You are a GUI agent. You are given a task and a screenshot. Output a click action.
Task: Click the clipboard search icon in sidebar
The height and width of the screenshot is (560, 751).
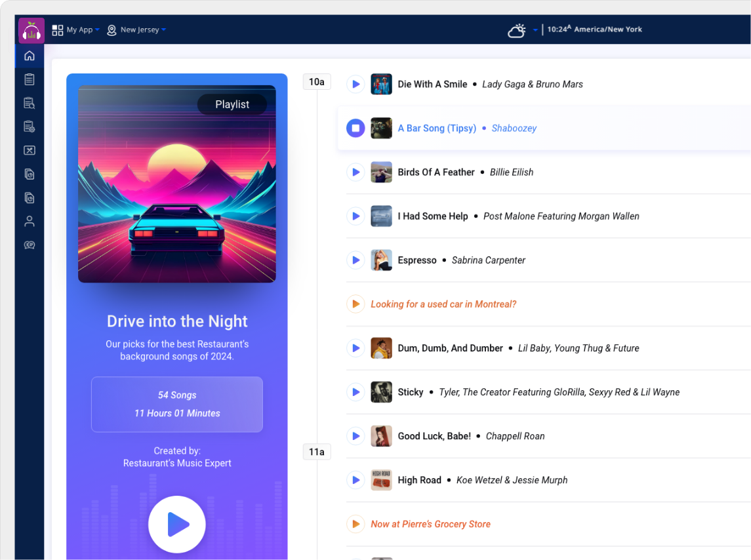coord(29,102)
